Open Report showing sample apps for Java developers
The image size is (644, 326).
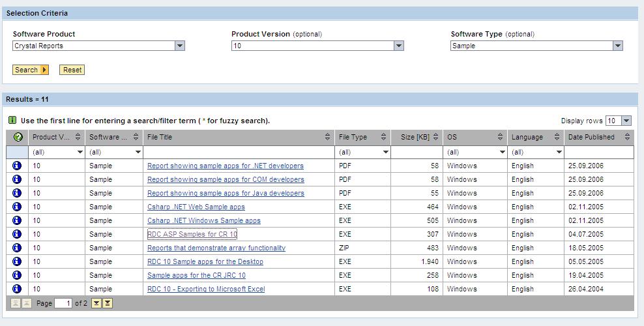tap(226, 192)
